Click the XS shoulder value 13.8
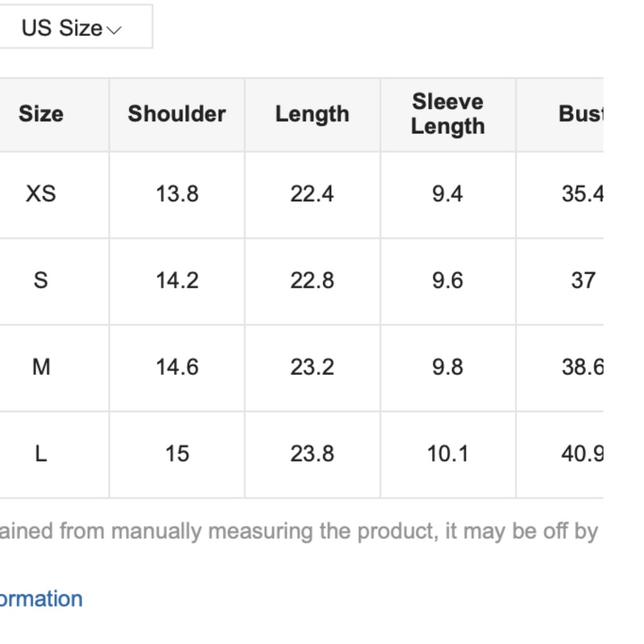The width and height of the screenshot is (644, 644). pyautogui.click(x=176, y=193)
